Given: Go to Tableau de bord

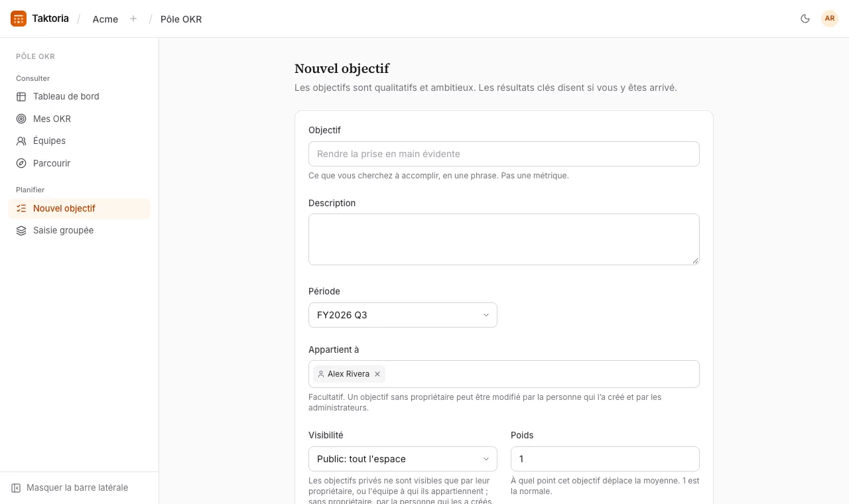Looking at the screenshot, I should (80, 97).
